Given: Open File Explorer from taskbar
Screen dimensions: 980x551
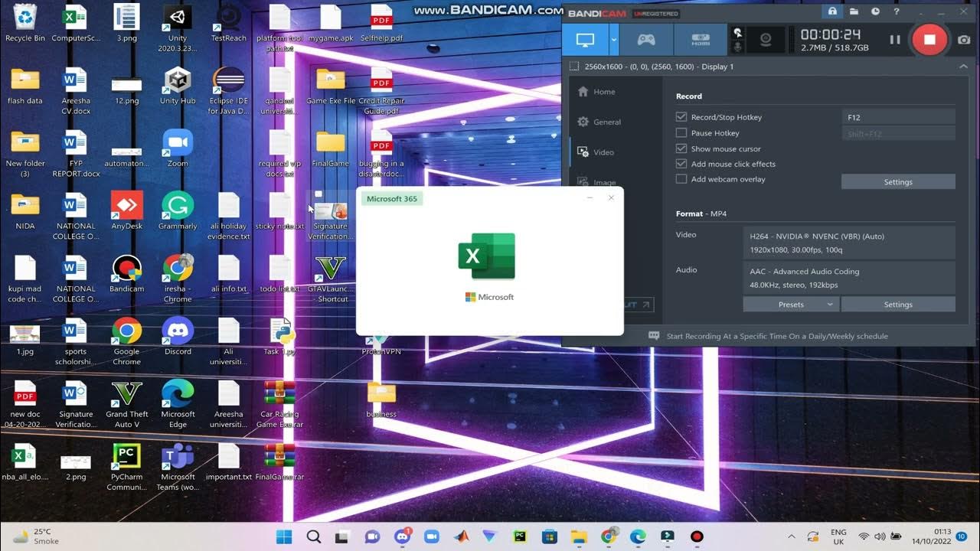Looking at the screenshot, I should [x=579, y=536].
